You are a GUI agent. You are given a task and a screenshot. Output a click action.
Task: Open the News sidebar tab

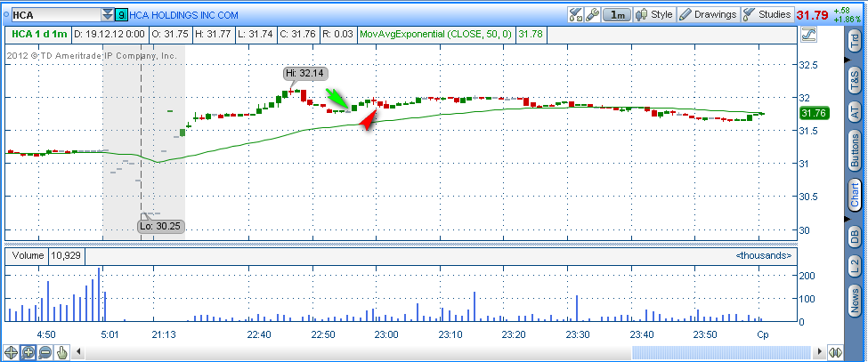click(855, 302)
